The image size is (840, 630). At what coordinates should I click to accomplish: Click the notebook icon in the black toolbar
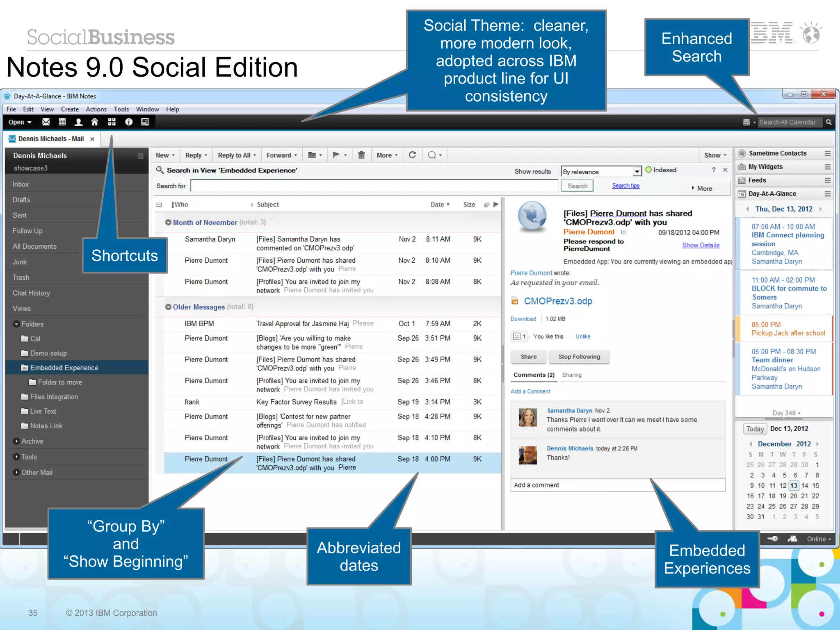coord(145,122)
